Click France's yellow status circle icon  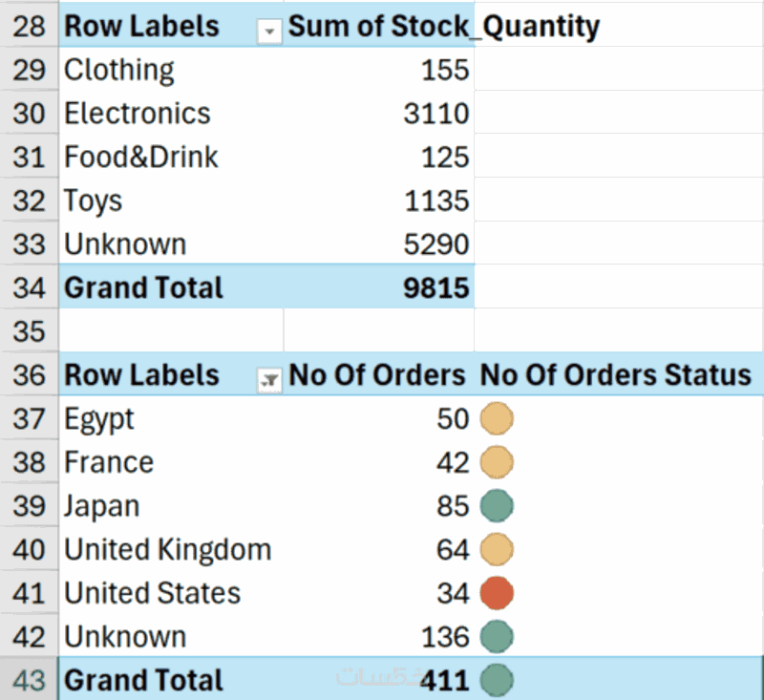497,462
